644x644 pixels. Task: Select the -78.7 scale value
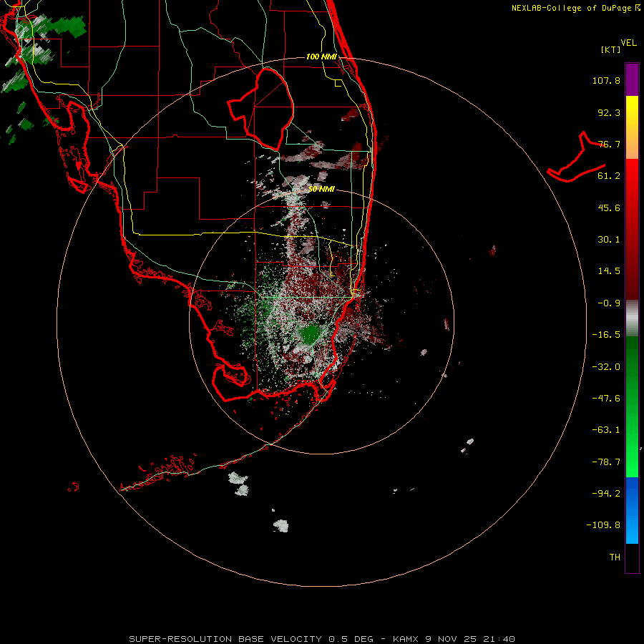606,462
